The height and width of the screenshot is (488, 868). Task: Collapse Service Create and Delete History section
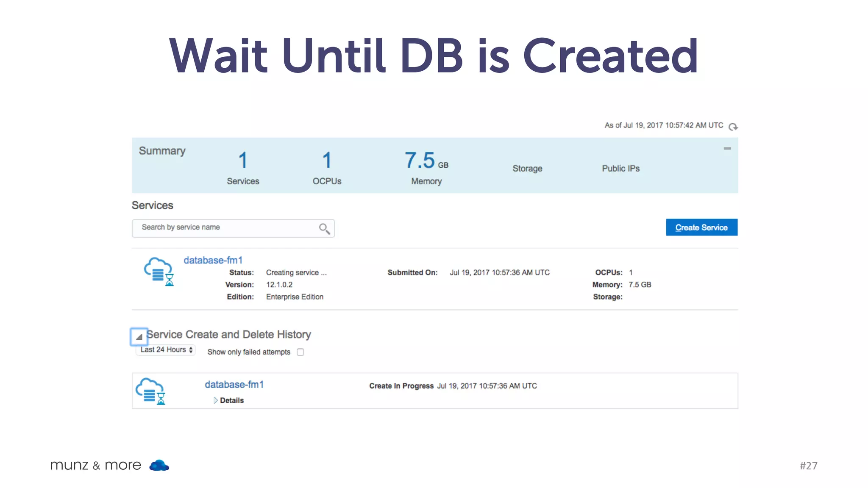(x=139, y=337)
